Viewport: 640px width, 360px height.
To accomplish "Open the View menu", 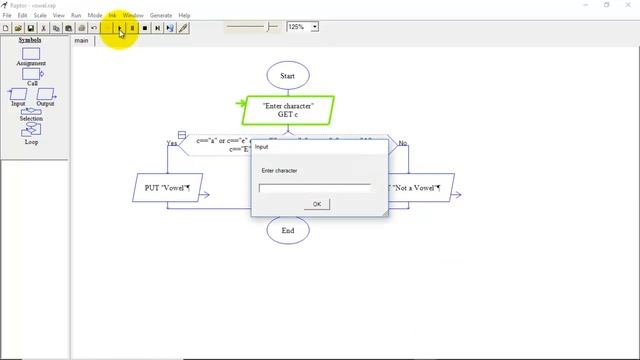I will [59, 15].
